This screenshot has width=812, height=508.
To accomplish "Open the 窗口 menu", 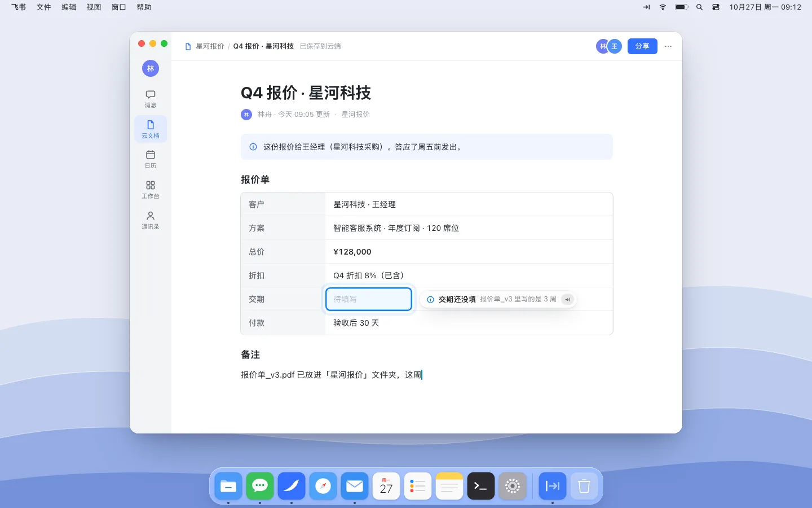I will click(x=119, y=7).
